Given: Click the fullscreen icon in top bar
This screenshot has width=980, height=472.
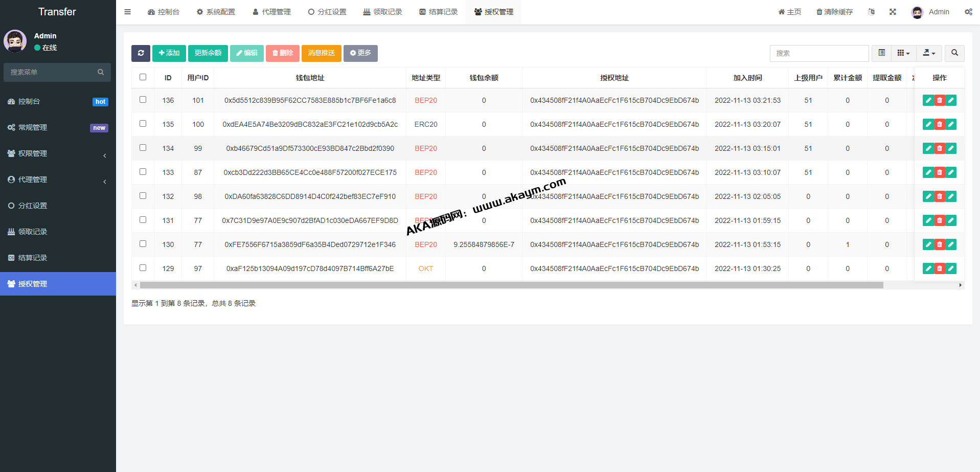Looking at the screenshot, I should point(893,12).
